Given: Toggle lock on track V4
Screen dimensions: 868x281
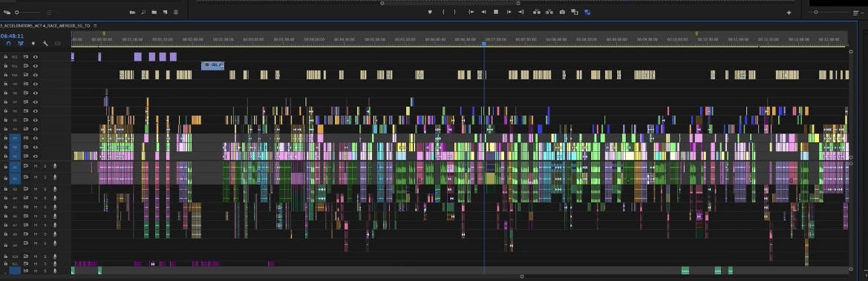Looking at the screenshot, I should tap(5, 129).
